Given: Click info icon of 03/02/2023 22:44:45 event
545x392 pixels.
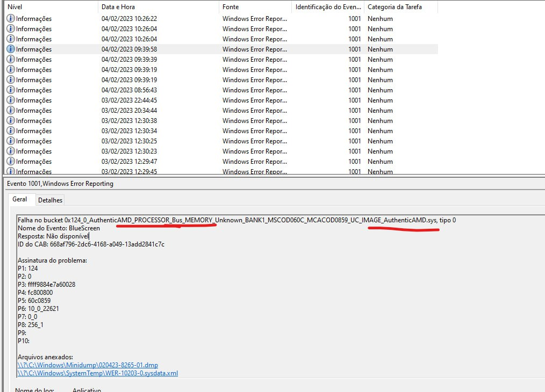Looking at the screenshot, I should (x=11, y=100).
